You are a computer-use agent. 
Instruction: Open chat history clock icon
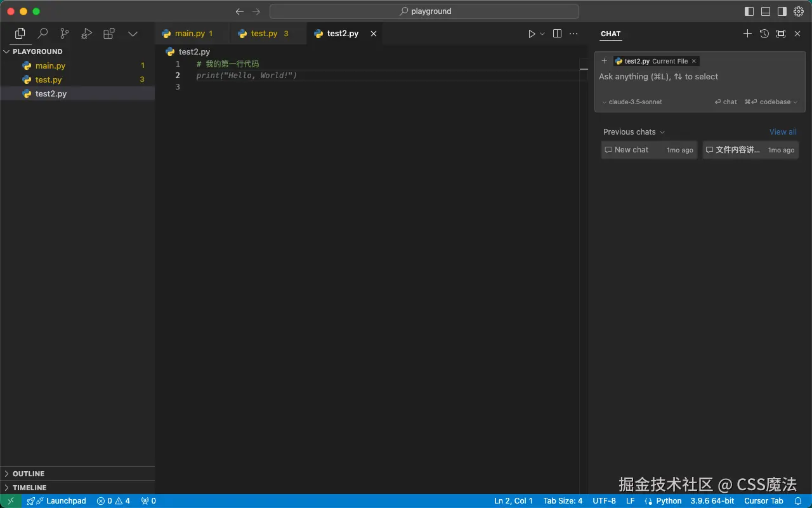click(x=764, y=34)
